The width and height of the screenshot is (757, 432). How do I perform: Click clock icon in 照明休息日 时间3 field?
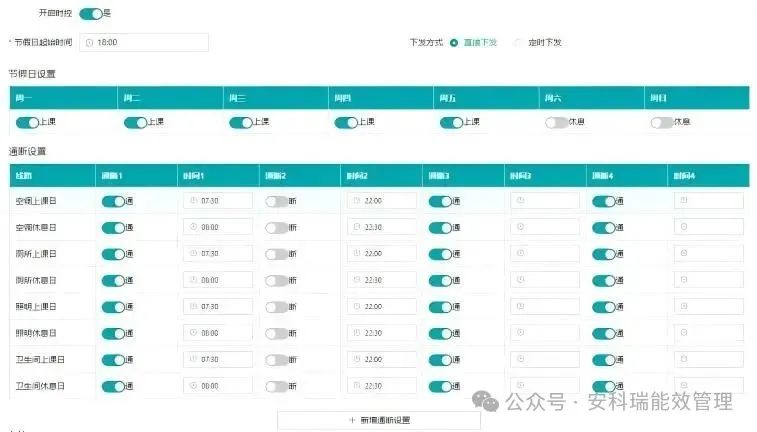pyautogui.click(x=520, y=333)
